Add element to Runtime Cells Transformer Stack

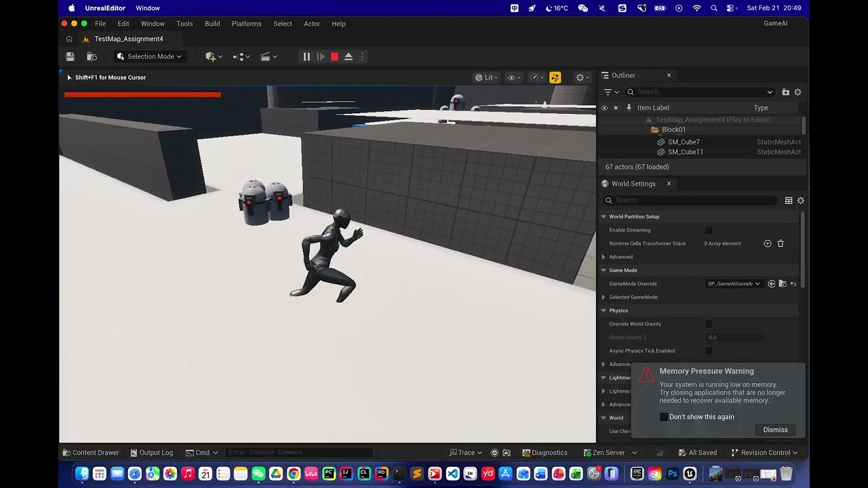coord(768,243)
